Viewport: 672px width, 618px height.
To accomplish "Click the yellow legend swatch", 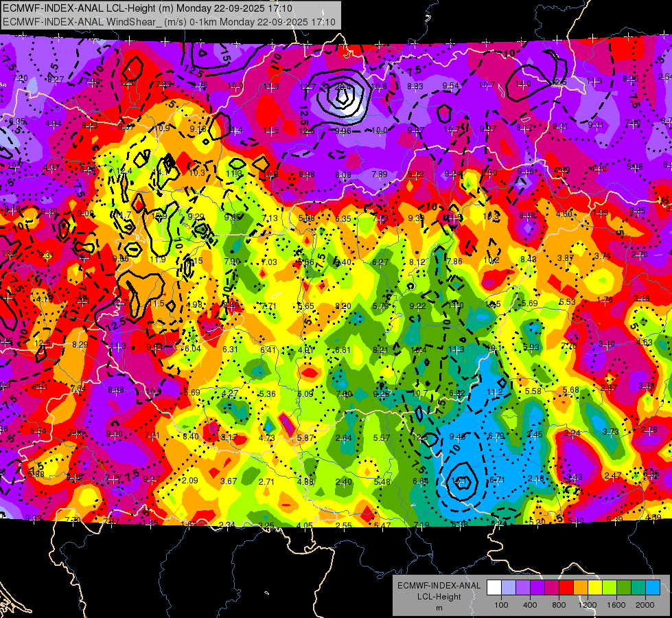I will (x=595, y=588).
